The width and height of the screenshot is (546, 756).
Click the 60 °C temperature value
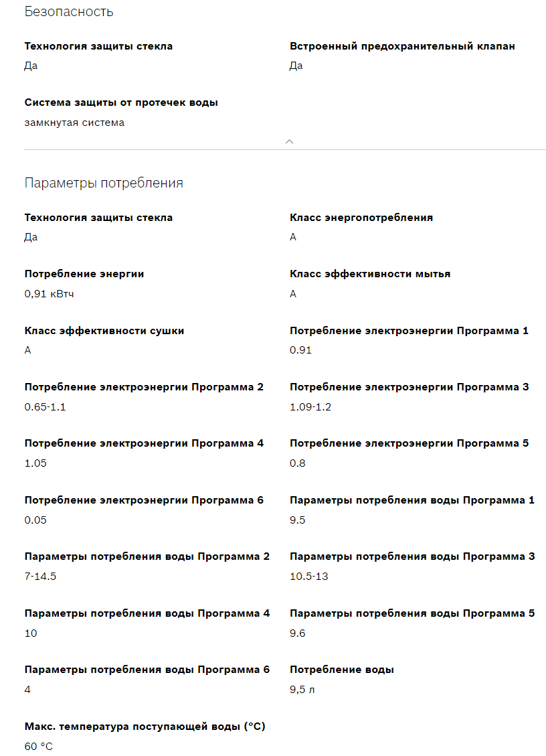tap(38, 746)
